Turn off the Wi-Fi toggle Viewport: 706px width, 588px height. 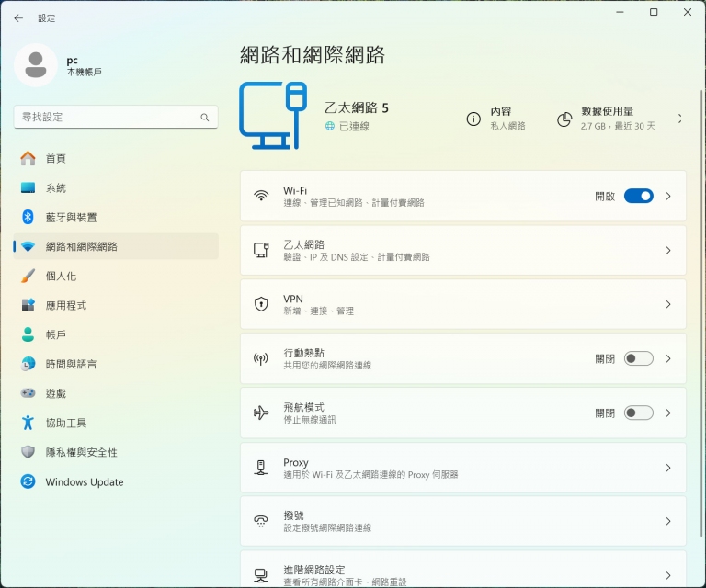pos(639,196)
